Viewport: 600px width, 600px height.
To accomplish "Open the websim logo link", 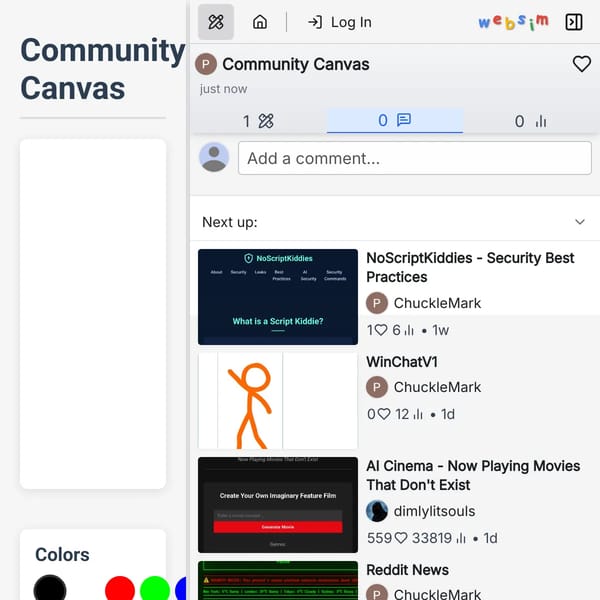I will (513, 22).
